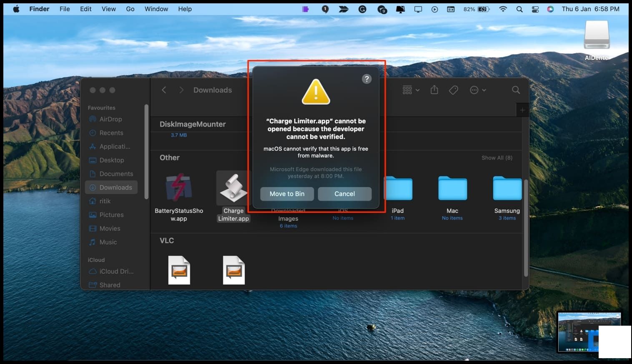
Task: Click Move to Bin button
Action: (287, 194)
